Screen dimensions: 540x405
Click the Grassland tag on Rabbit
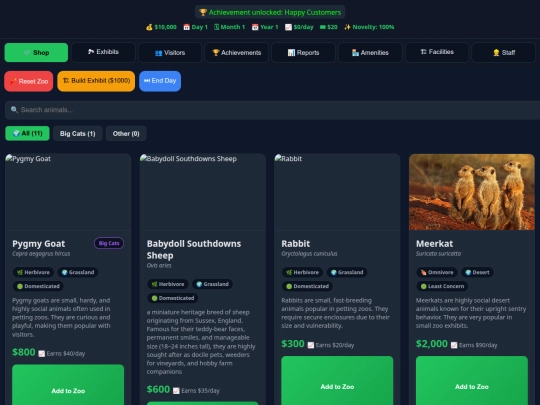(x=347, y=272)
